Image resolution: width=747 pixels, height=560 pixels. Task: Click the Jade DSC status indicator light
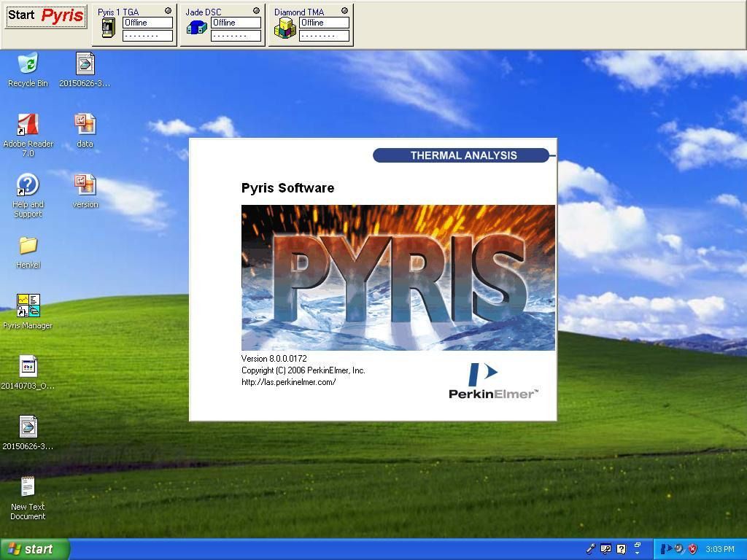click(x=256, y=11)
